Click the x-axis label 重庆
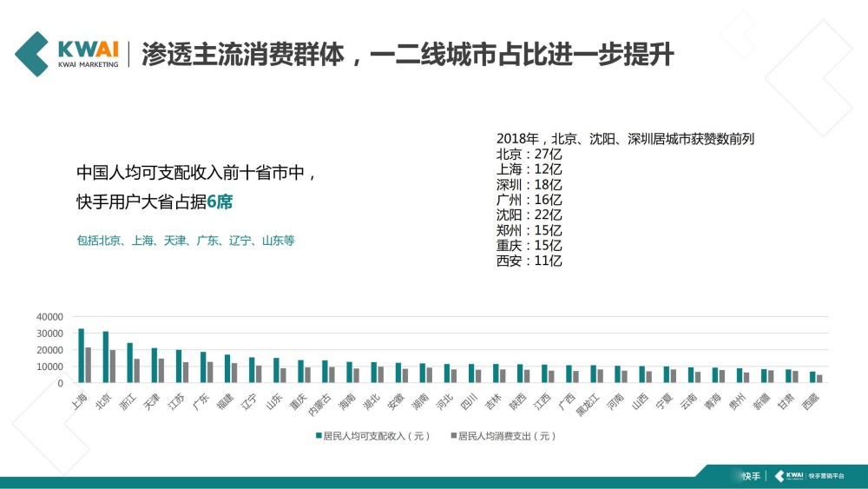868x489 pixels. coord(299,401)
